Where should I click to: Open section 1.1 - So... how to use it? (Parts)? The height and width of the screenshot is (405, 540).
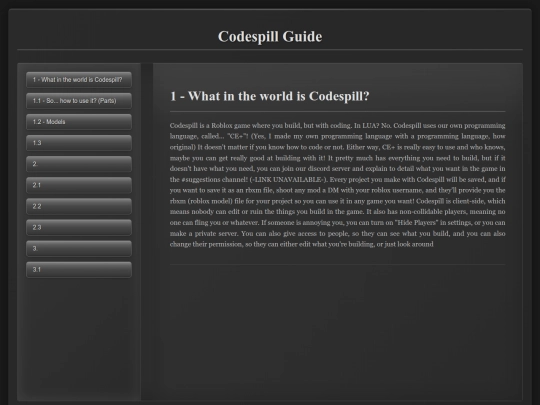click(79, 101)
